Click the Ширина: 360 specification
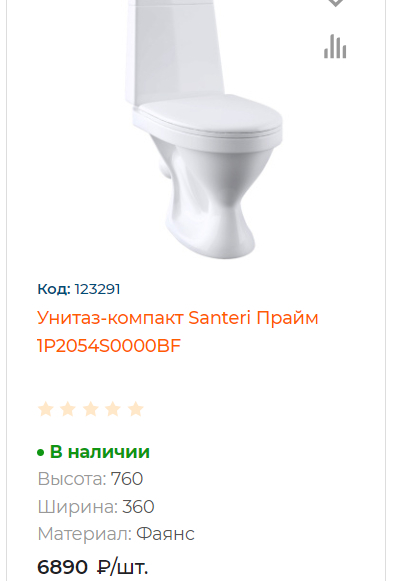Viewport: 416px width, 581px height. (96, 507)
